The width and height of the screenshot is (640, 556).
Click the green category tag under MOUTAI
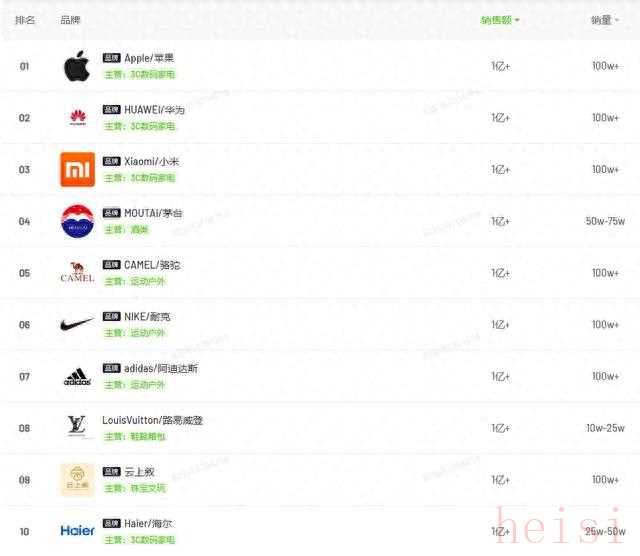pos(127,229)
